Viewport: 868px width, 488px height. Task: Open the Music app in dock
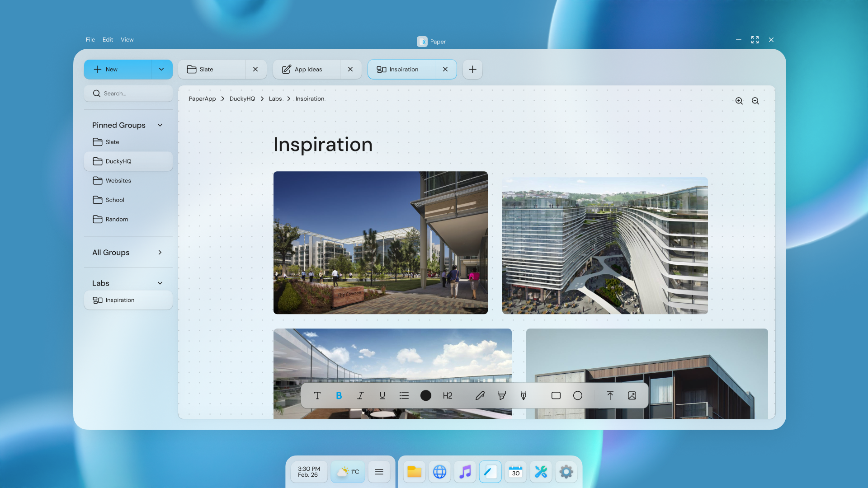point(465,472)
